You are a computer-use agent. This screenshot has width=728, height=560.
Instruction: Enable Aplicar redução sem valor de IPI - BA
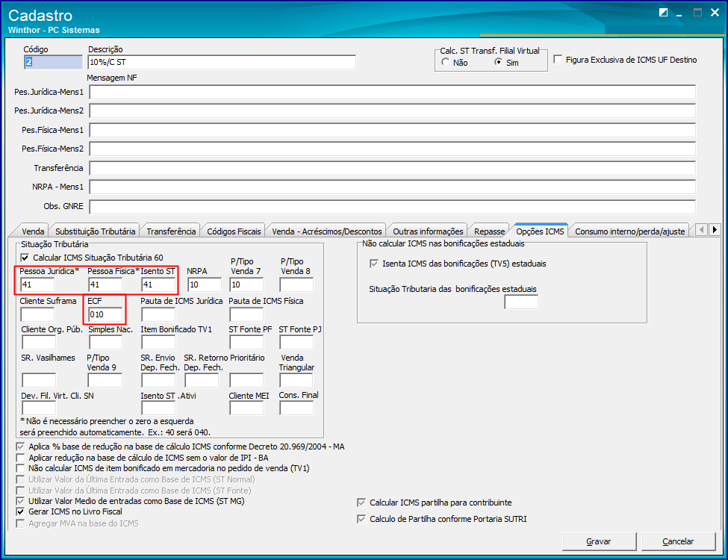pos(20,458)
